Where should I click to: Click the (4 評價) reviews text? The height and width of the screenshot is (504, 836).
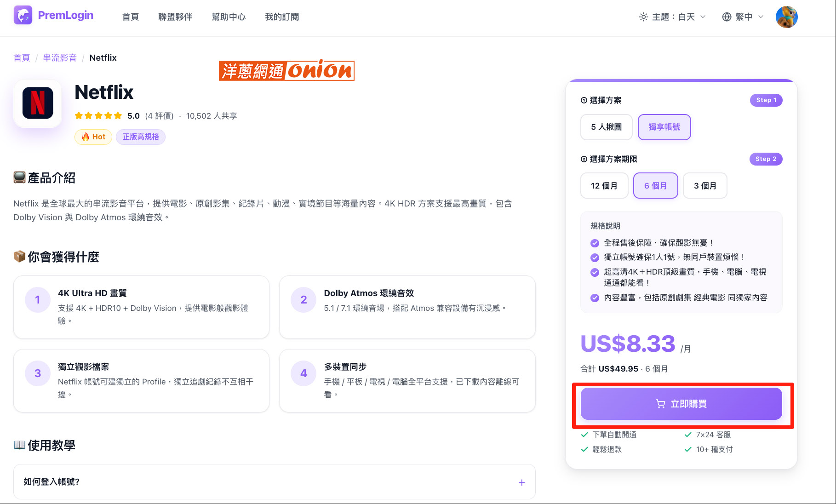(x=159, y=116)
